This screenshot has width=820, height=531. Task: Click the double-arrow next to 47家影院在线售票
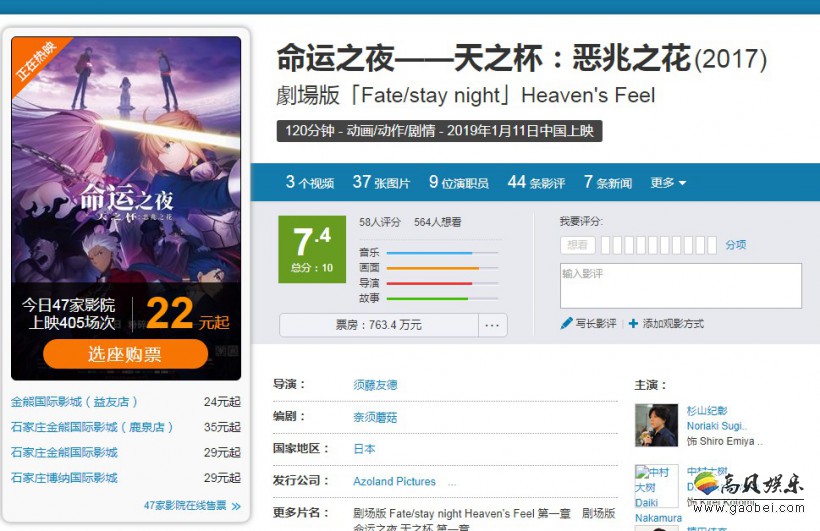tap(236, 506)
